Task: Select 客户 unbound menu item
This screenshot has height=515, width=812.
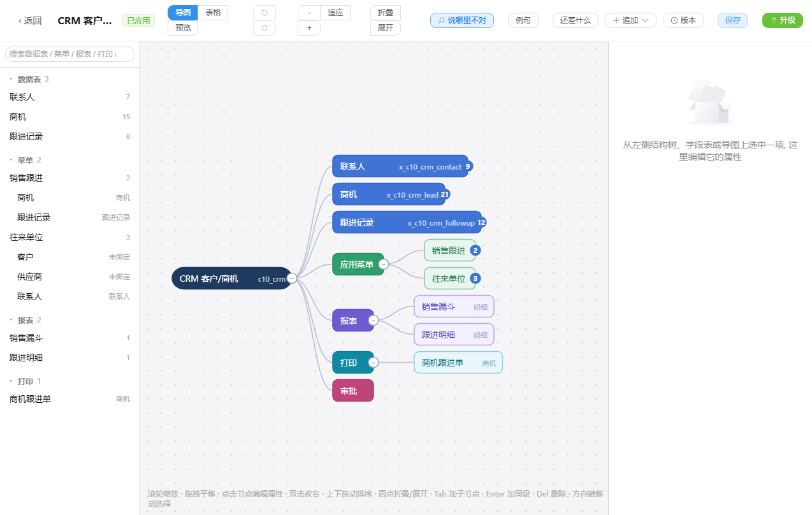Action: coord(69,257)
